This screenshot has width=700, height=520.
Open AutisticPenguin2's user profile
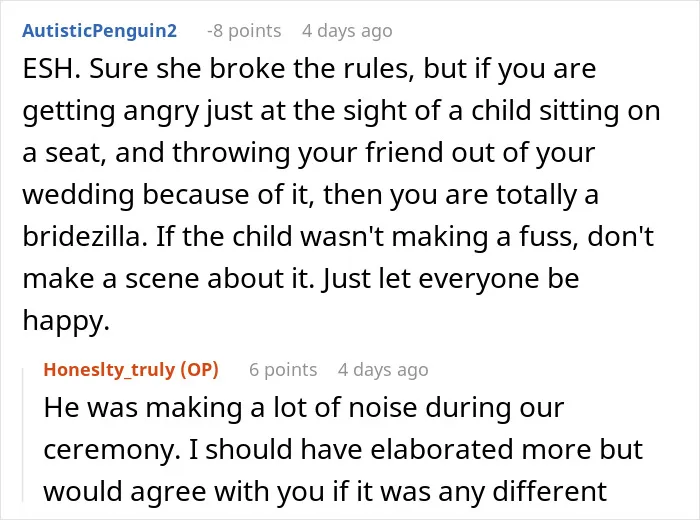pyautogui.click(x=100, y=31)
